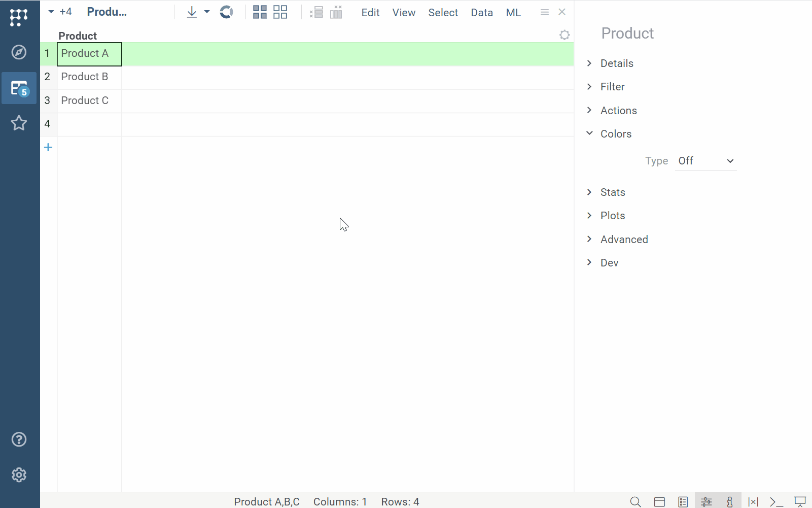The width and height of the screenshot is (812, 508).
Task: Toggle the variables |x| icon in status bar
Action: pyautogui.click(x=753, y=502)
